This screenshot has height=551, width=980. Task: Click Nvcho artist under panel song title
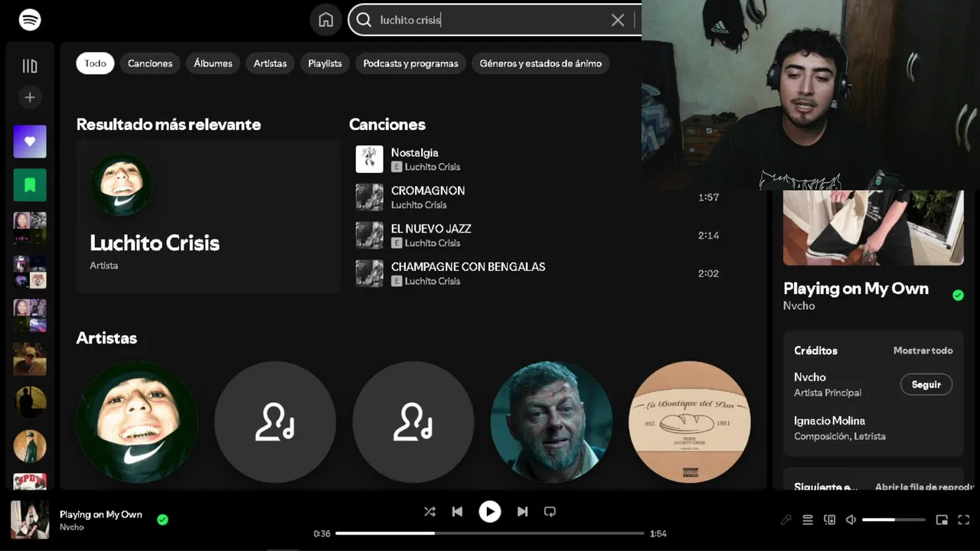[x=799, y=306]
